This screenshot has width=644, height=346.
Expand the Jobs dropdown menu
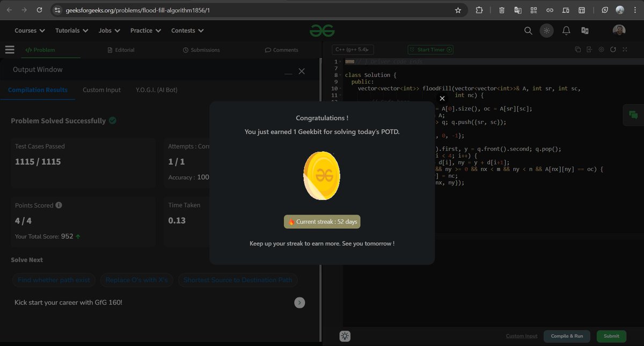[109, 31]
